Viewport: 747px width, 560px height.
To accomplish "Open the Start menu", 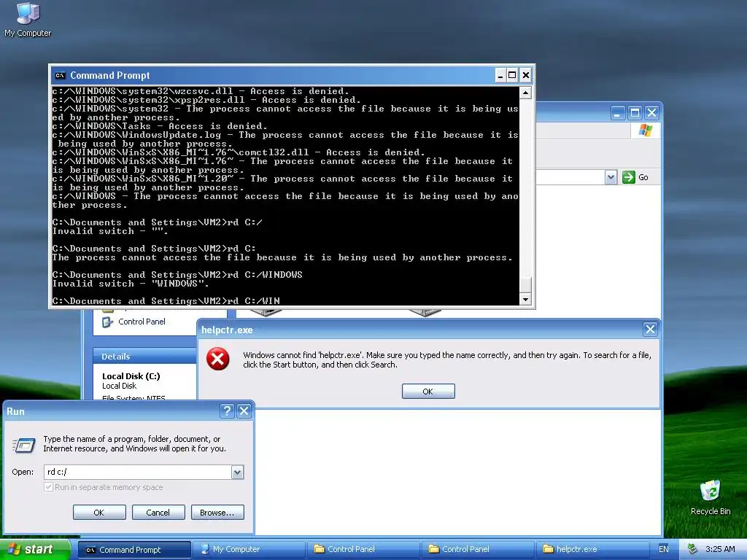I will 35,549.
